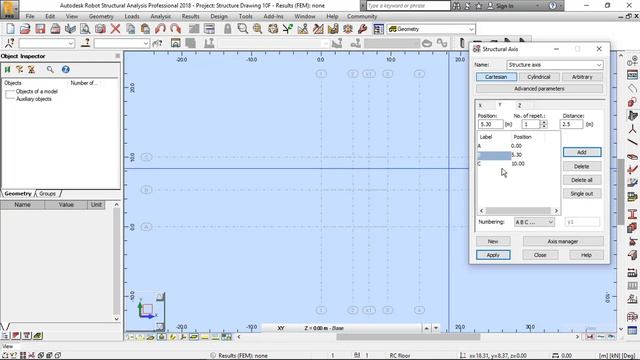This screenshot has height=360, width=640.
Task: Click the wrench Preferences icon
Action: [363, 29]
